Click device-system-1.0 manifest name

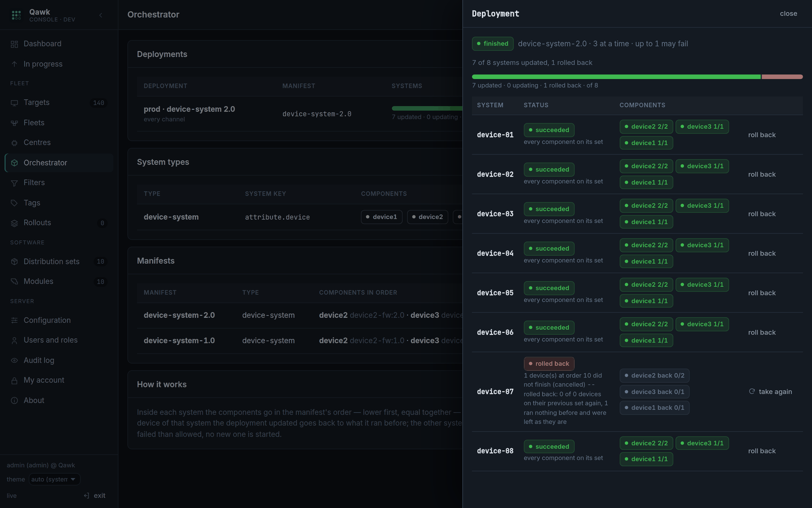179,341
